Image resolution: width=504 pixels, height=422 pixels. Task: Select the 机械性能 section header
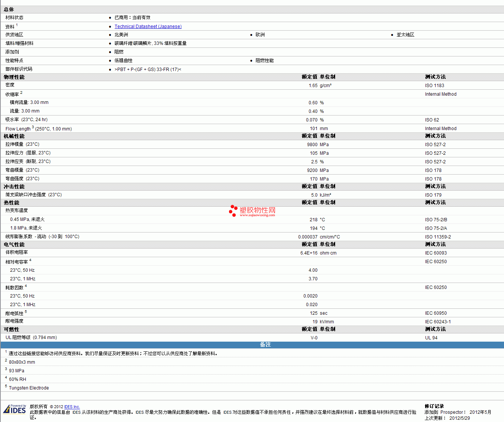[14, 136]
